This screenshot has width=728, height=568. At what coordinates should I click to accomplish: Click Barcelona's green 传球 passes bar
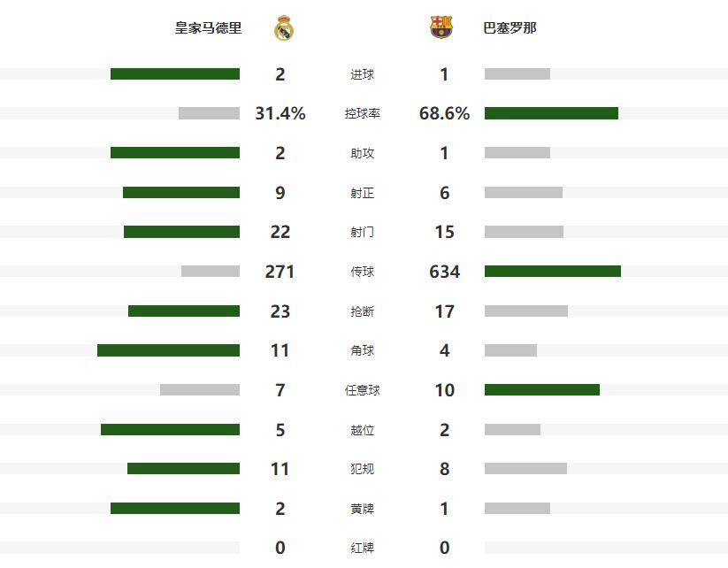(x=553, y=272)
